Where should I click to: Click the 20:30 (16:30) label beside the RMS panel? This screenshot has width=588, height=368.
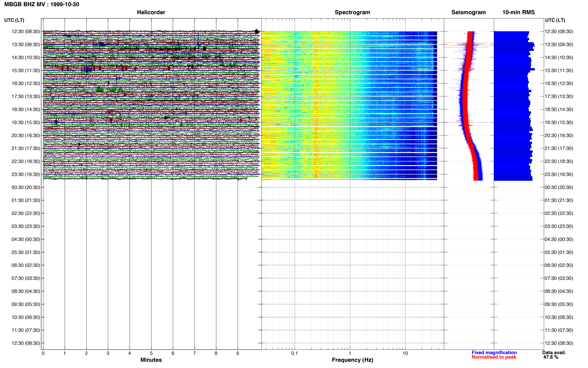(559, 135)
